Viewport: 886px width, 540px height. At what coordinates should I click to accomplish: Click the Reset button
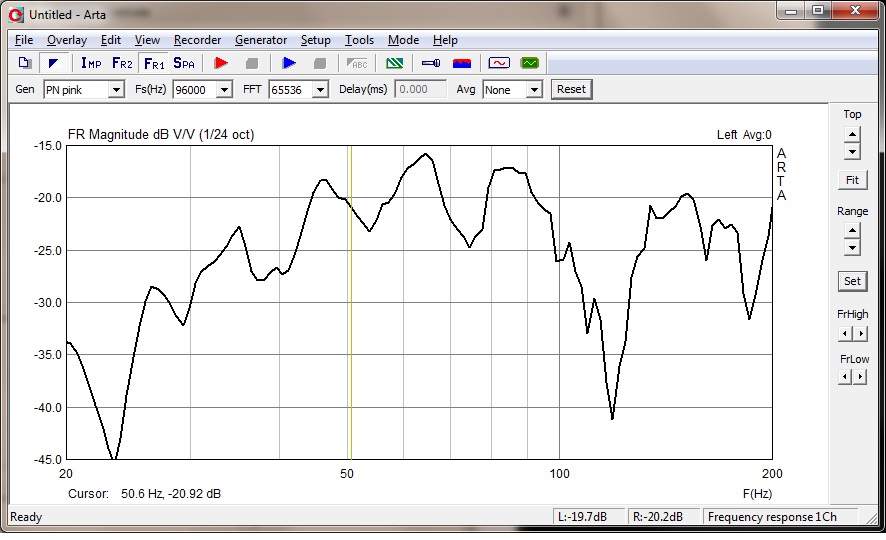[571, 89]
